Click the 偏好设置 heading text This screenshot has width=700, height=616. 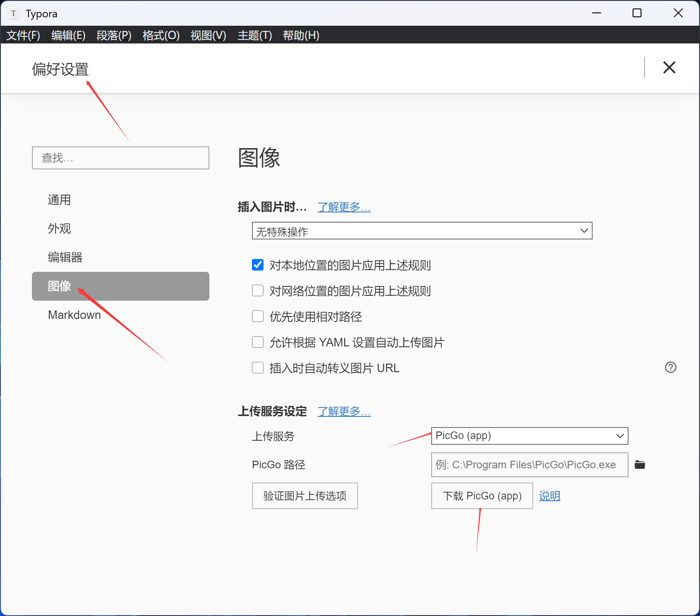tap(60, 69)
